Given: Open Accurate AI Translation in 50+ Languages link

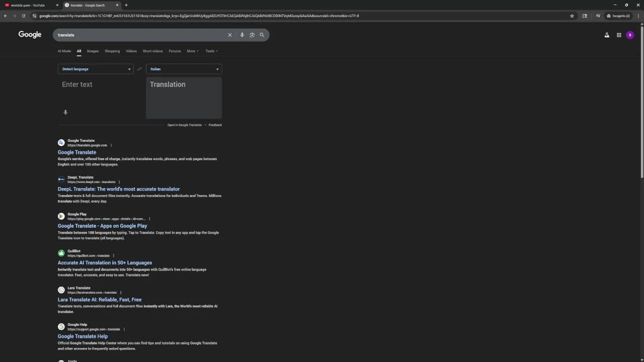Looking at the screenshot, I should [x=105, y=262].
